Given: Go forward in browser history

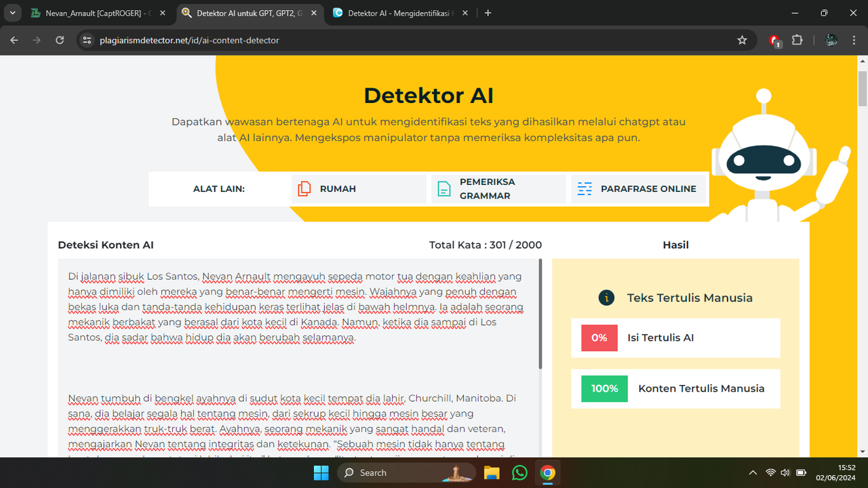Looking at the screenshot, I should pos(37,40).
